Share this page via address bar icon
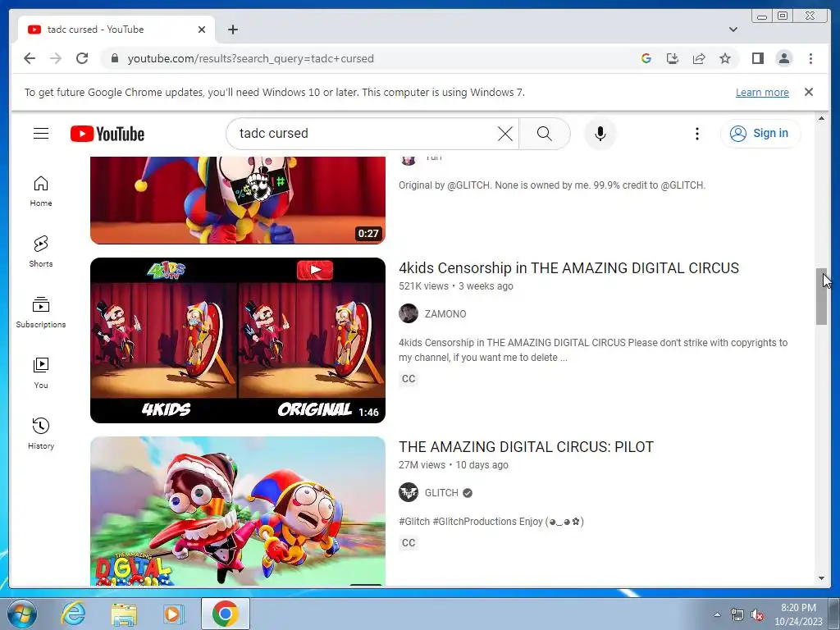 pos(699,58)
